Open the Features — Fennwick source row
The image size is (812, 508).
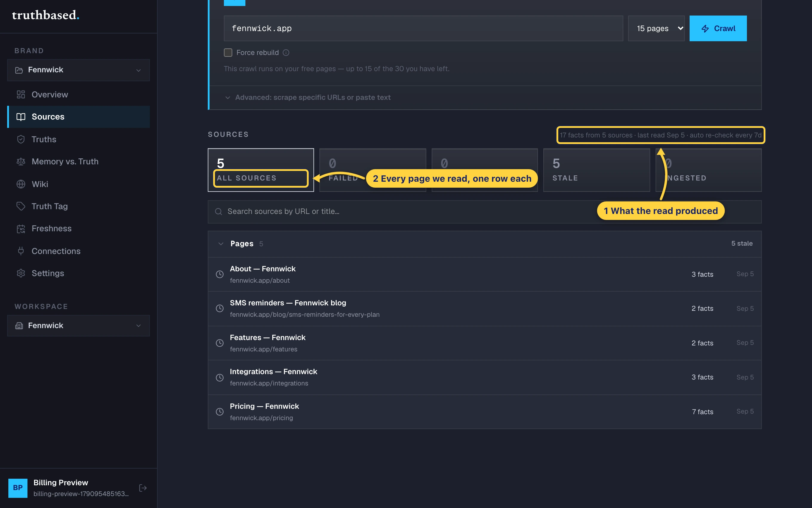point(485,343)
